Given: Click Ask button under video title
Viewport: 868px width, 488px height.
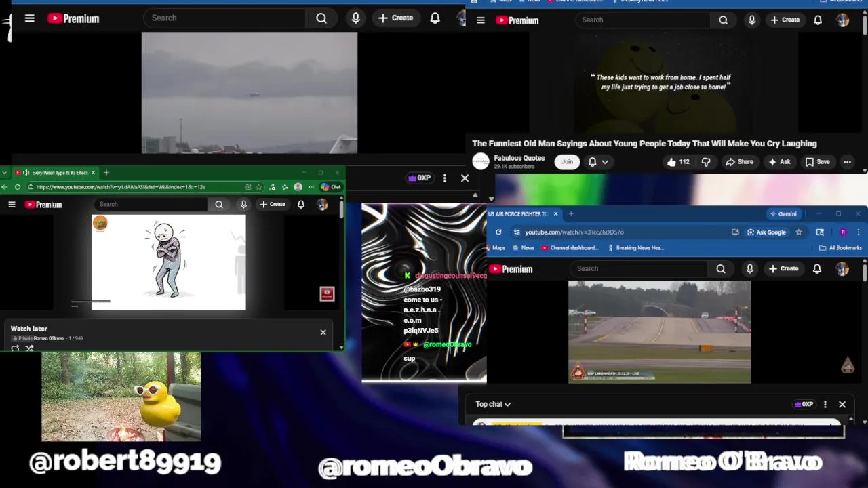Looking at the screenshot, I should pyautogui.click(x=779, y=162).
